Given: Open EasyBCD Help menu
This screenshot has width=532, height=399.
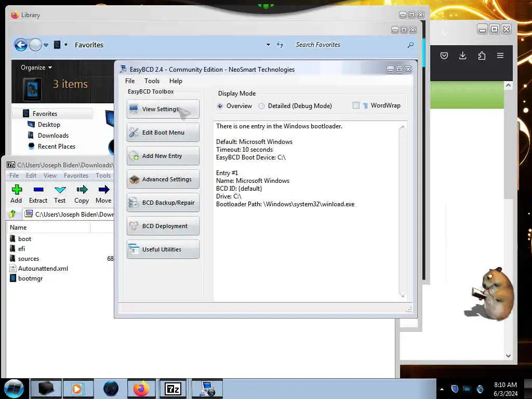Looking at the screenshot, I should click(x=176, y=81).
